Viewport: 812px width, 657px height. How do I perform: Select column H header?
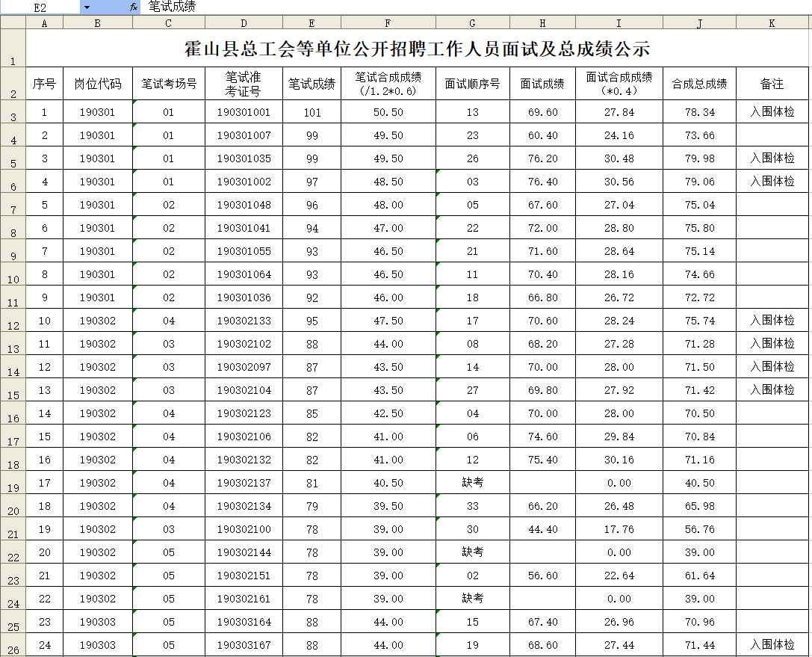click(543, 23)
